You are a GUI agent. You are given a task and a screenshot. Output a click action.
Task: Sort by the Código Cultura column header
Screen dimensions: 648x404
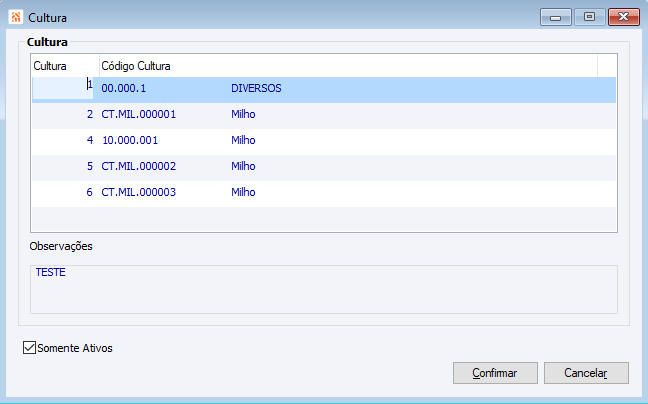tap(348, 66)
